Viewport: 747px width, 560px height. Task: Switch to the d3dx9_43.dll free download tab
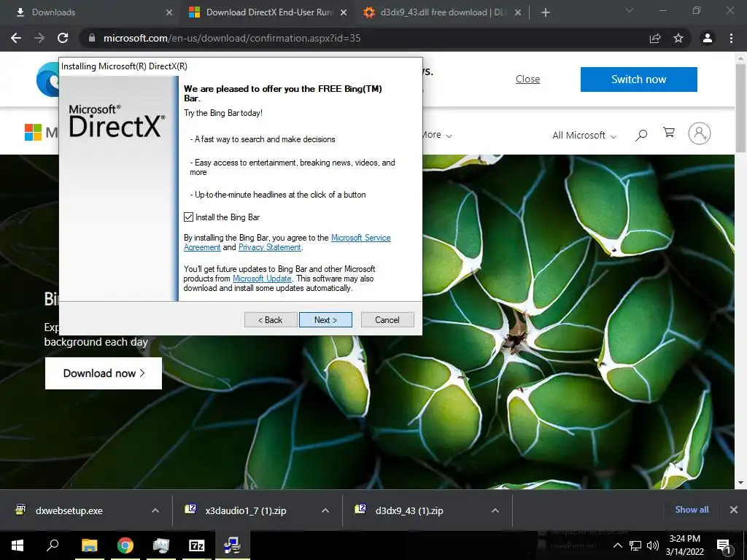click(x=443, y=12)
